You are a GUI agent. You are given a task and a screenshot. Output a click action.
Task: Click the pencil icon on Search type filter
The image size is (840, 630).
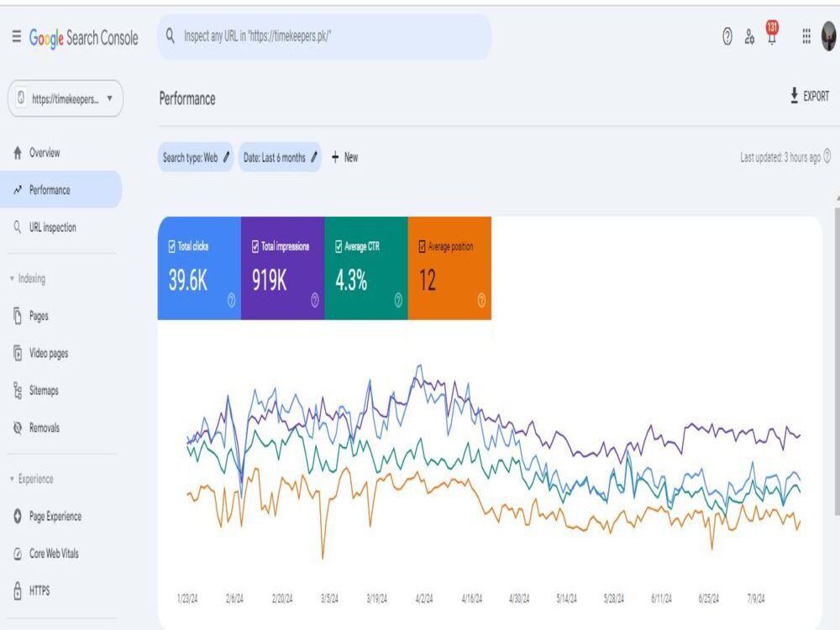pos(226,157)
